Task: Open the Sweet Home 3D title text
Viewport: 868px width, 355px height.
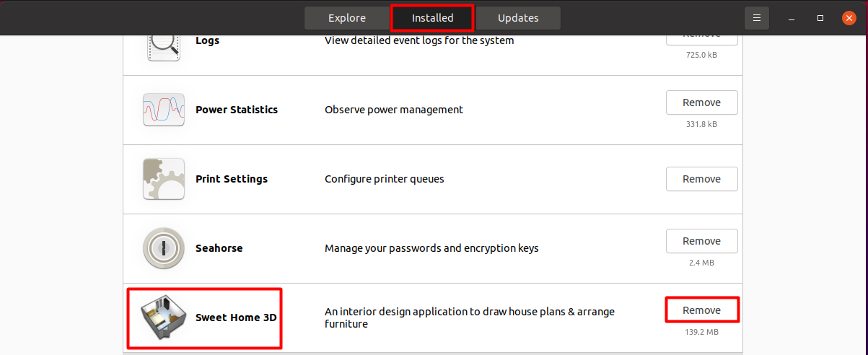Action: (236, 317)
